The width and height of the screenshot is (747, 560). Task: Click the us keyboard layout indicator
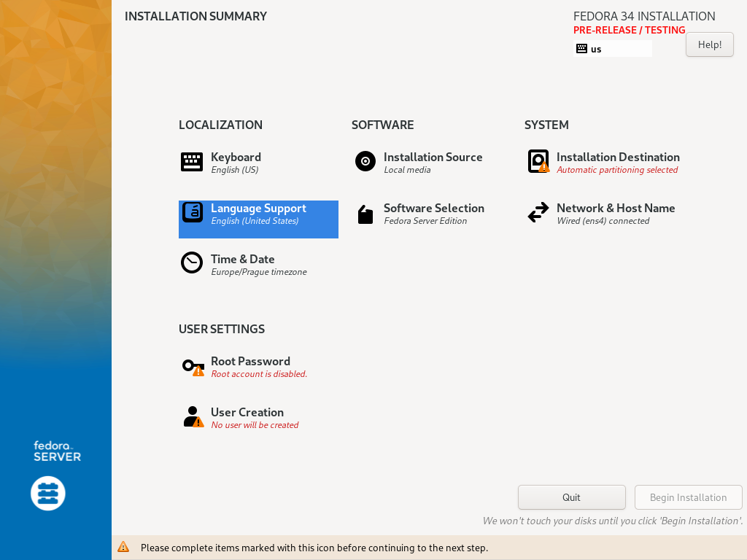point(612,49)
